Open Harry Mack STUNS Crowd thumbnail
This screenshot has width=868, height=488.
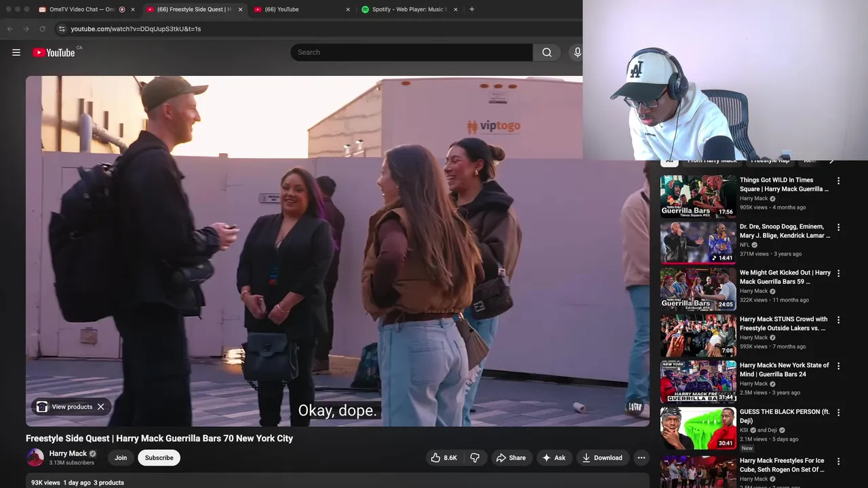point(698,335)
